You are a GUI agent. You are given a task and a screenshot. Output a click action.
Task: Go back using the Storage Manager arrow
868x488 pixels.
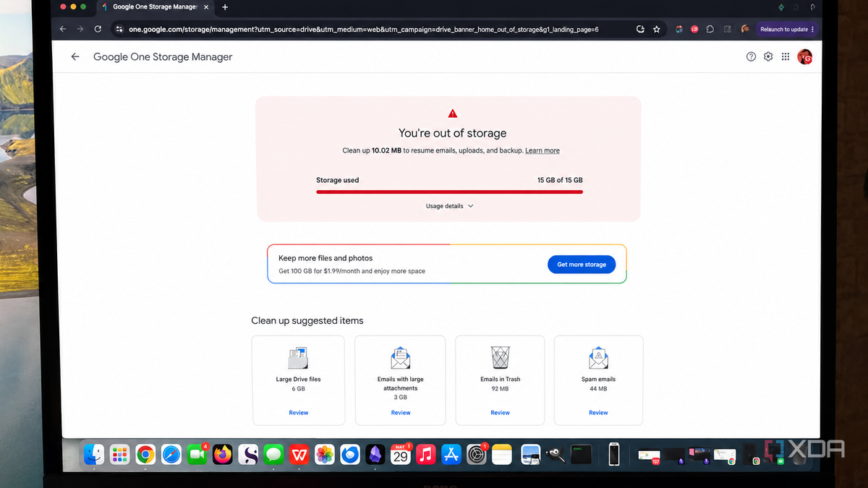(x=75, y=56)
